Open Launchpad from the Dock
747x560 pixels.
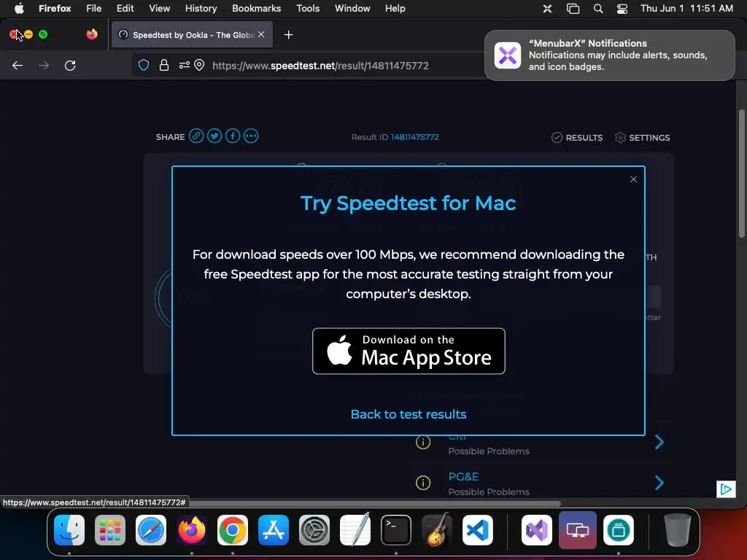pyautogui.click(x=110, y=530)
